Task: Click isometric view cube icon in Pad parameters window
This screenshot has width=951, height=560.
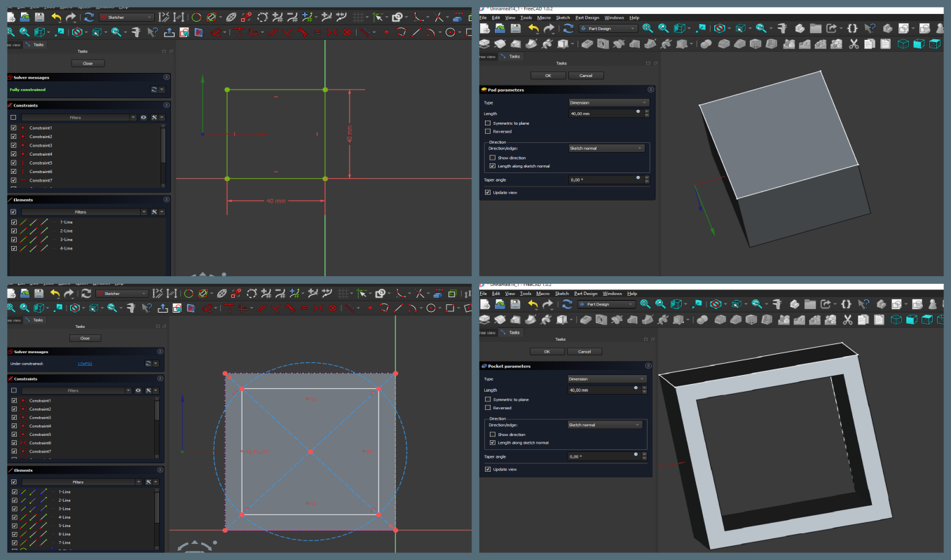Action: click(903, 44)
